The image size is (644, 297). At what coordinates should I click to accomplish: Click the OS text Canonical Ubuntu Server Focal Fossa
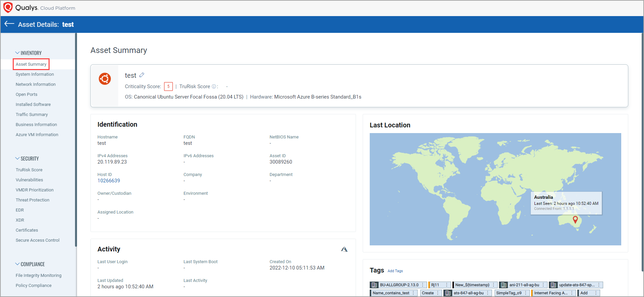pyautogui.click(x=189, y=97)
